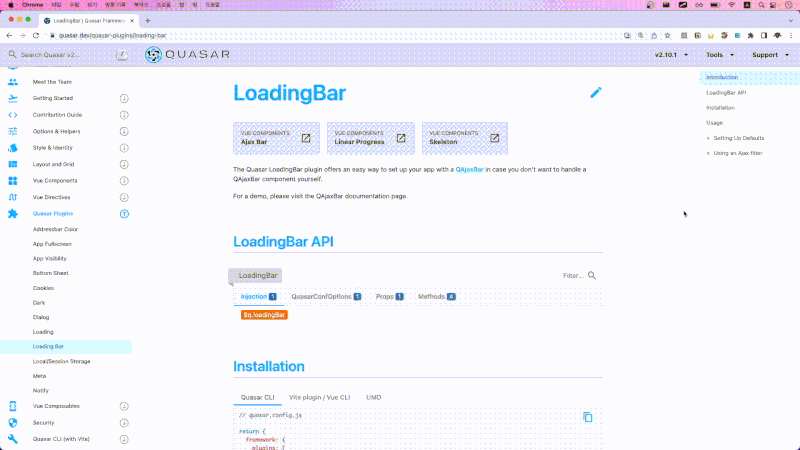This screenshot has width=800, height=450.
Task: Open the Chrome menu in macOS menu bar
Action: coord(32,5)
